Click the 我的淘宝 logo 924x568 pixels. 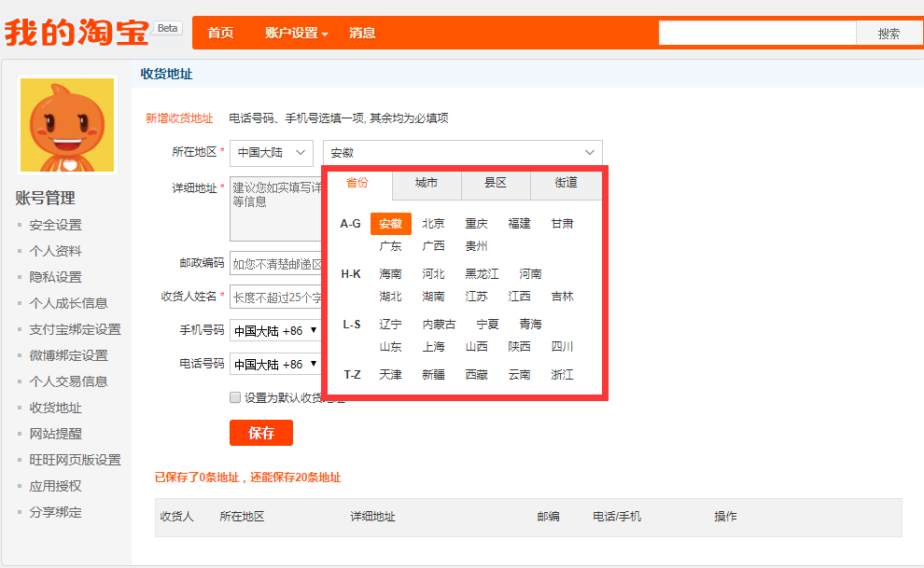pos(77,32)
